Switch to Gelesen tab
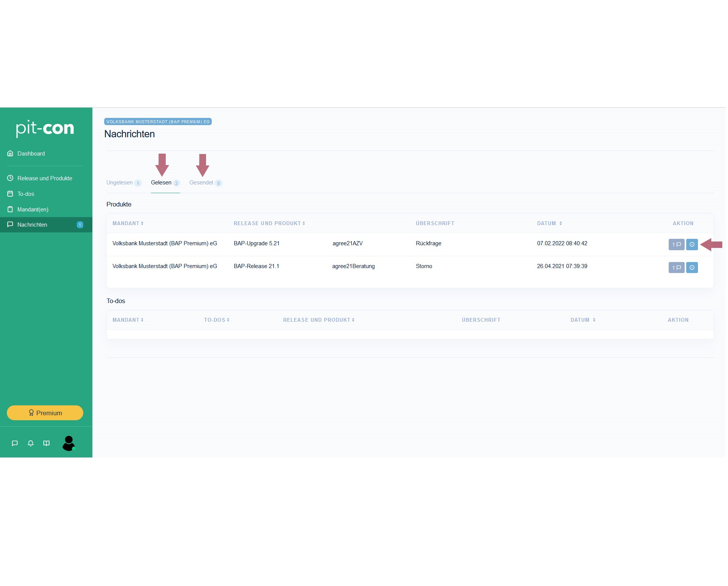This screenshot has height=586, width=728. click(165, 183)
